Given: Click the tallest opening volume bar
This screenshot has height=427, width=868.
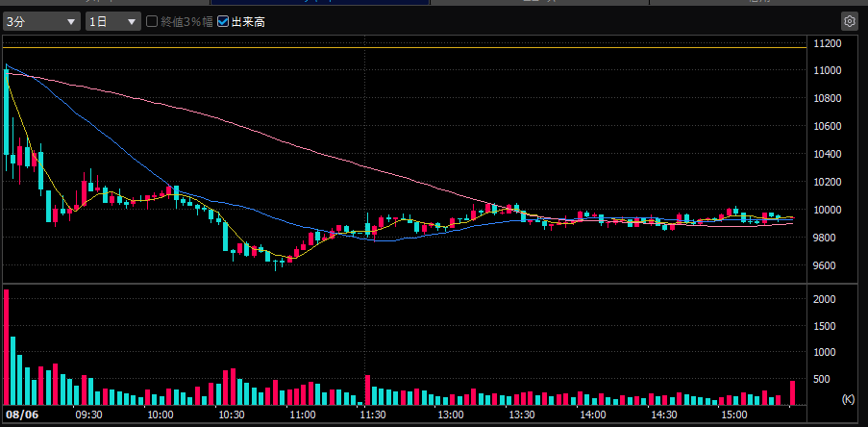Looking at the screenshot, I should (6, 347).
